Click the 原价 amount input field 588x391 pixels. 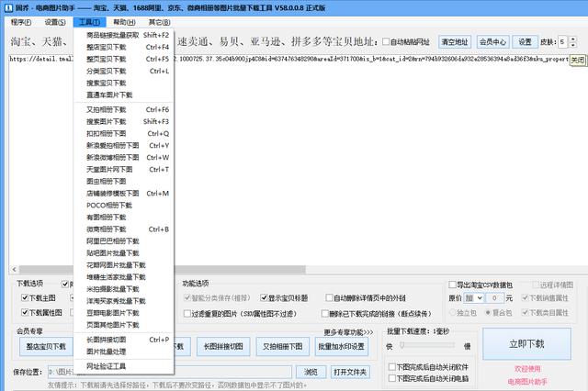[494, 298]
